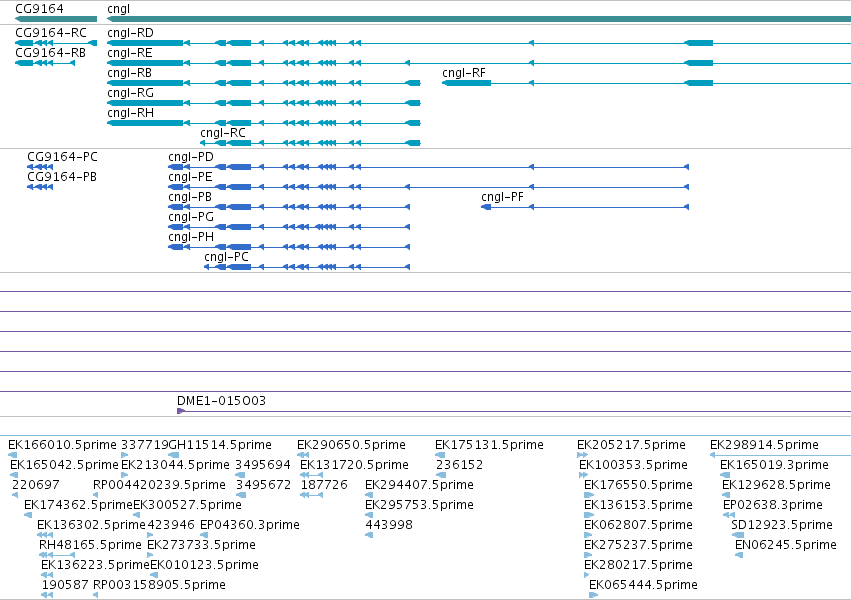Click the CG9164-RB transcript label

(50, 53)
